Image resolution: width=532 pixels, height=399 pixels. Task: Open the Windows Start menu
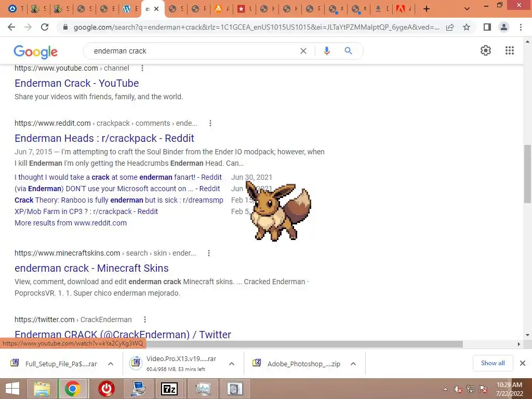(12, 389)
